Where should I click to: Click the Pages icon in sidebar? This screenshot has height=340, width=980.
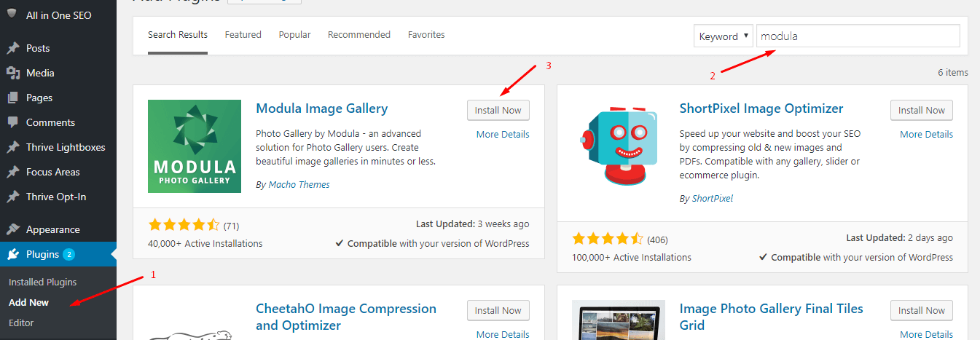[12, 98]
